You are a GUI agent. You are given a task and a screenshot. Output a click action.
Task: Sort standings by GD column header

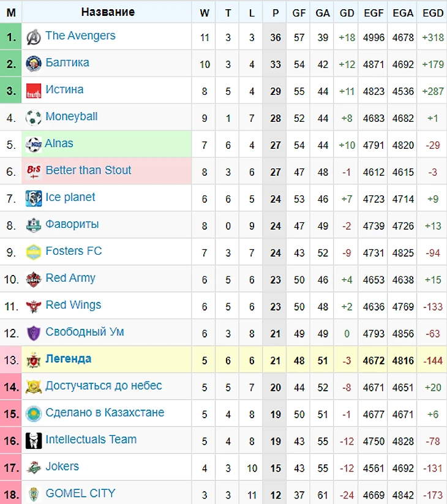click(x=347, y=13)
